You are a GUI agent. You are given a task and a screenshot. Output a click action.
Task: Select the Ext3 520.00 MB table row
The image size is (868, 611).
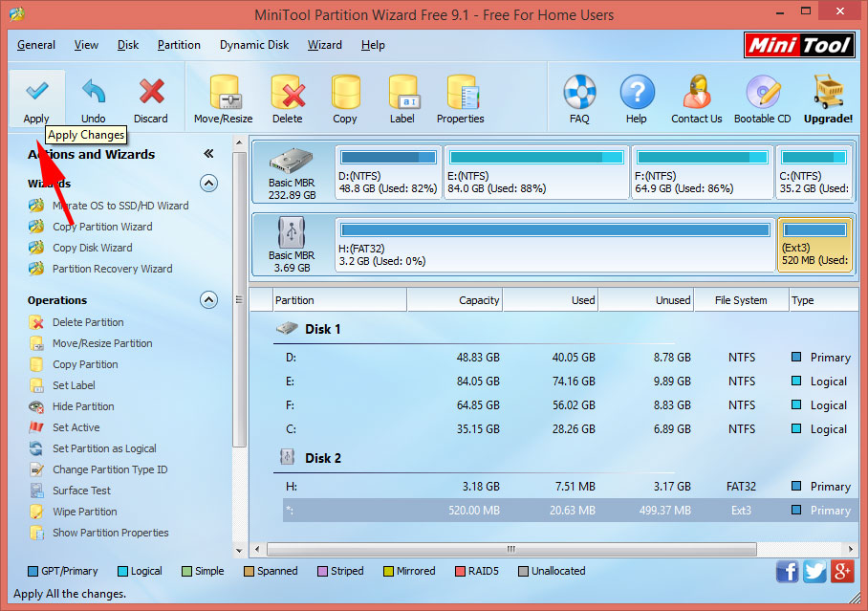tap(570, 511)
